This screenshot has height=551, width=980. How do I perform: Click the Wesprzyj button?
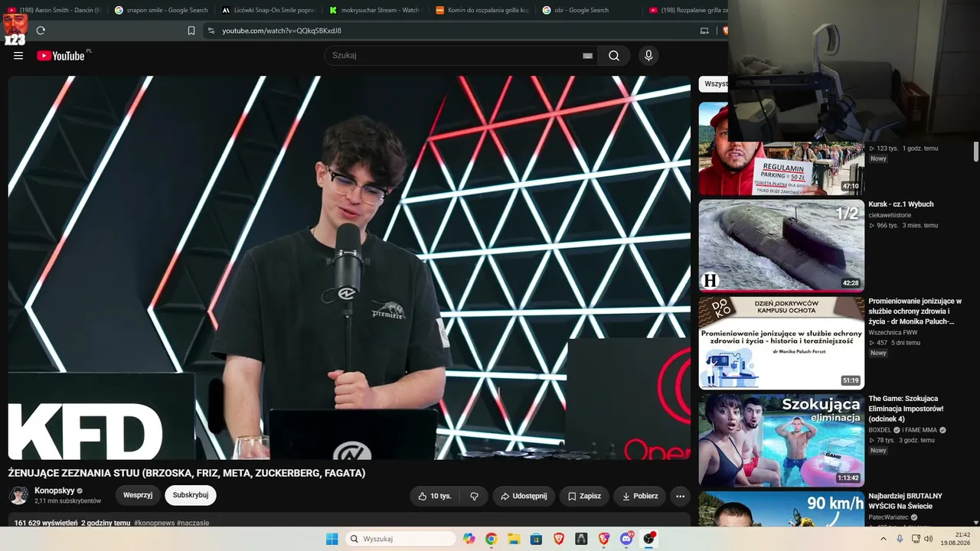point(138,495)
